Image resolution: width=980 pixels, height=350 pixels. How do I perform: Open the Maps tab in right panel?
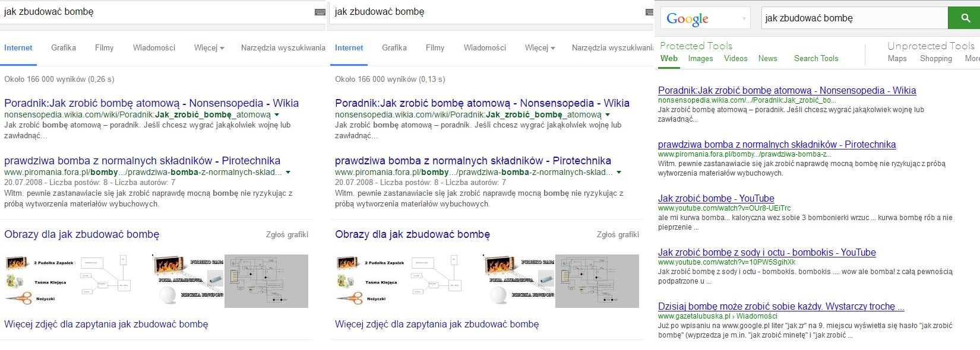[897, 58]
